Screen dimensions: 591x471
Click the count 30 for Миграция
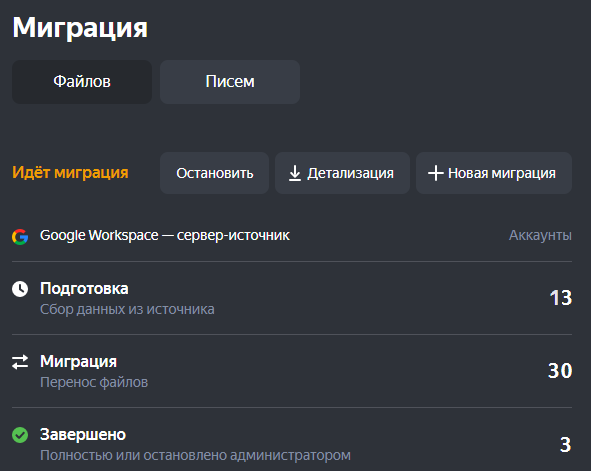[x=560, y=371]
